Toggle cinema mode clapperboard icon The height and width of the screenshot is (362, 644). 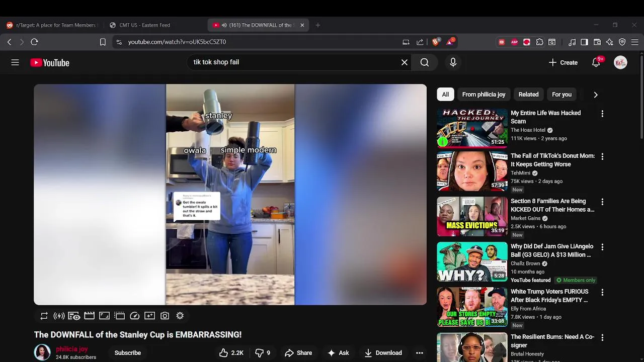[x=89, y=316]
